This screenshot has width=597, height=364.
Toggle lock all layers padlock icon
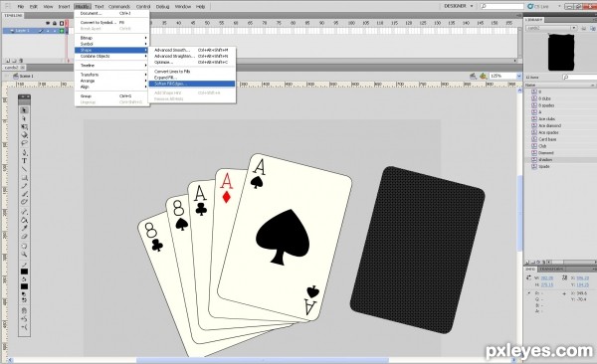pos(55,24)
